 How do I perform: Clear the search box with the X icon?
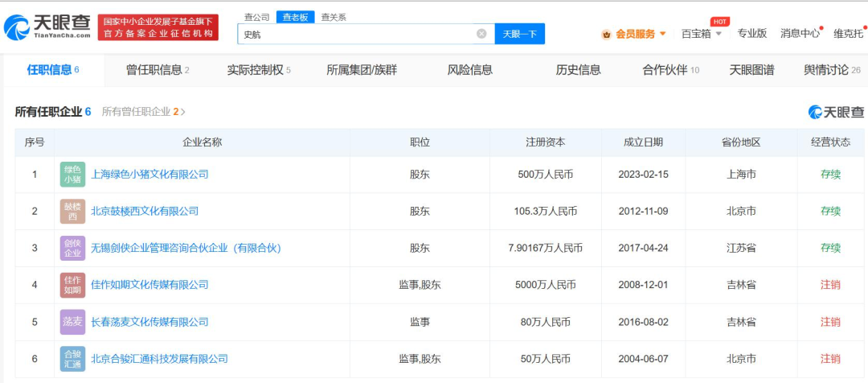pyautogui.click(x=481, y=34)
